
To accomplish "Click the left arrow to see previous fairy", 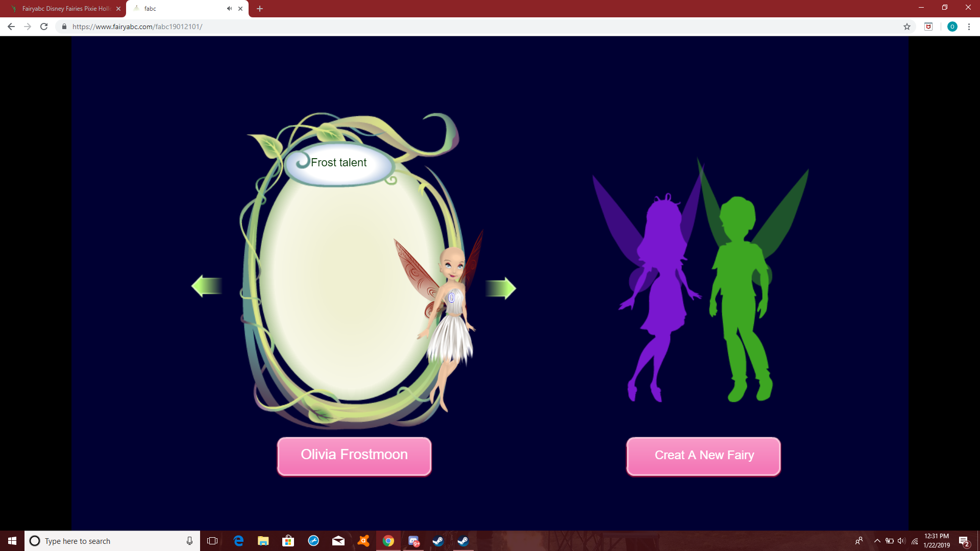I will (206, 287).
